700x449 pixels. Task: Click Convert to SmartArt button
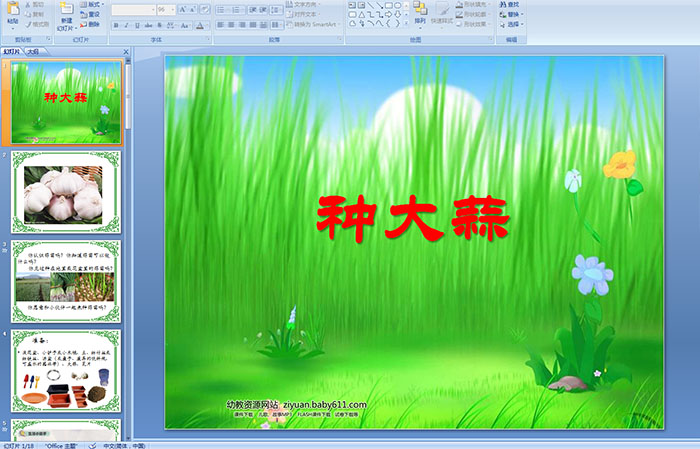(x=313, y=24)
